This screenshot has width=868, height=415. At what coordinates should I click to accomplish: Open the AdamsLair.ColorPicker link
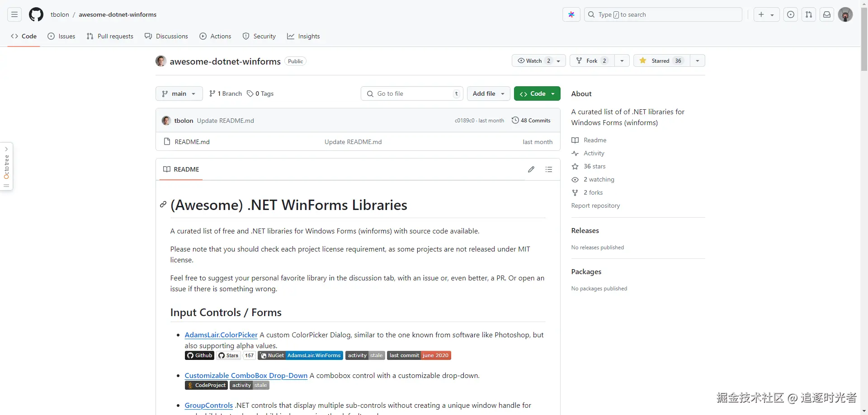tap(221, 335)
